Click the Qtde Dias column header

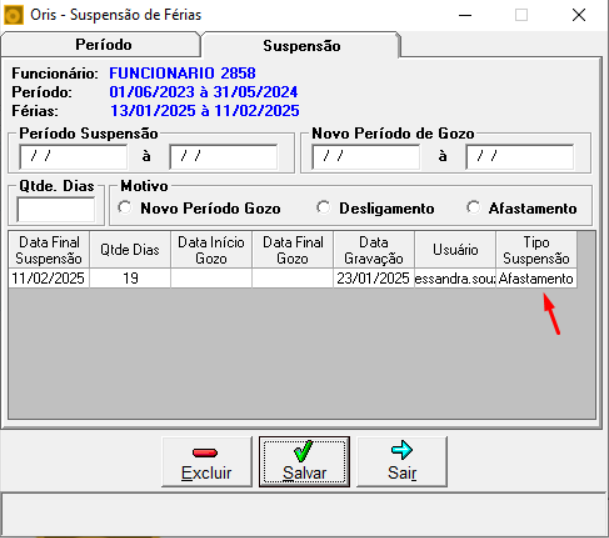130,250
